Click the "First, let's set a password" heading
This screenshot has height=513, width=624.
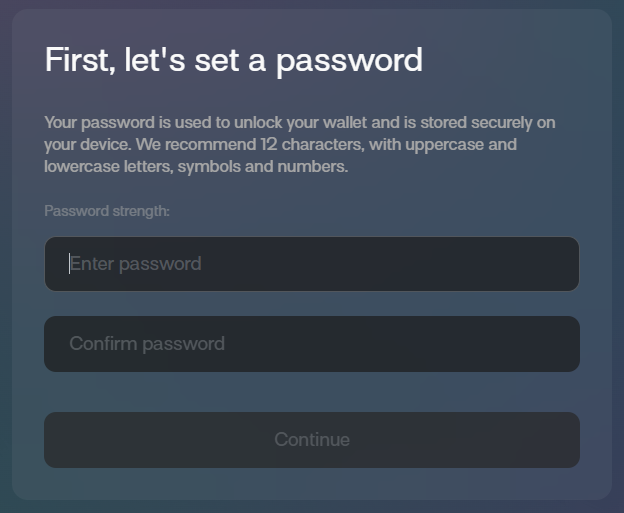coord(233,60)
